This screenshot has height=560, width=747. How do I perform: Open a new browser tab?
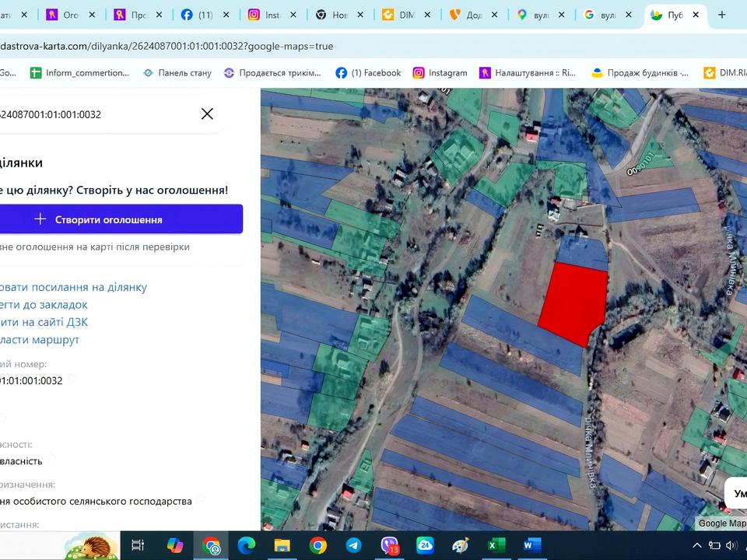[x=721, y=15]
